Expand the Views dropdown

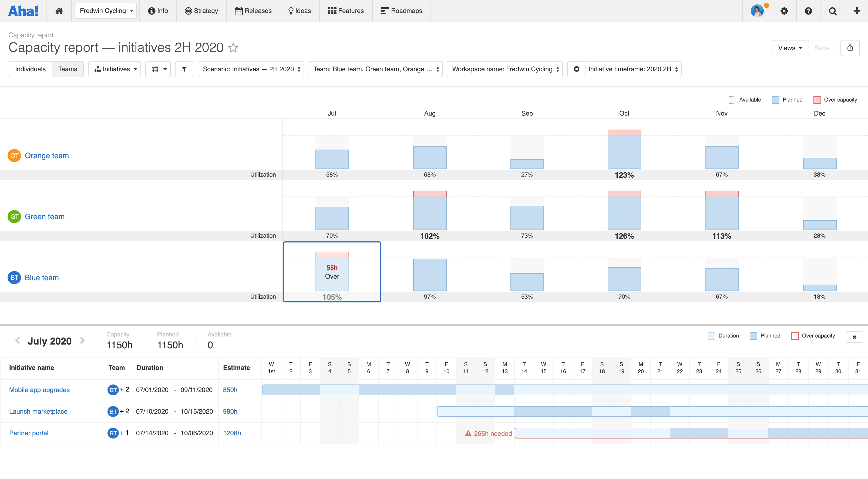790,48
